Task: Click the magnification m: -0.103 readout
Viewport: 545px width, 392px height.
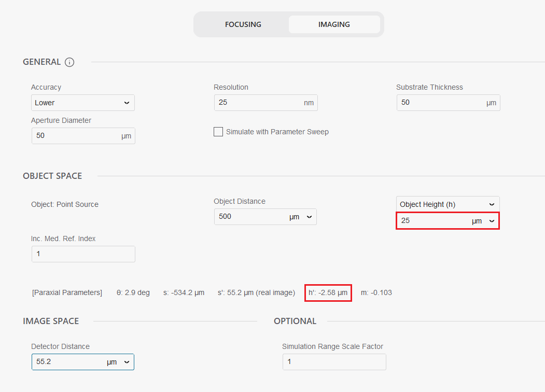Action: point(376,292)
